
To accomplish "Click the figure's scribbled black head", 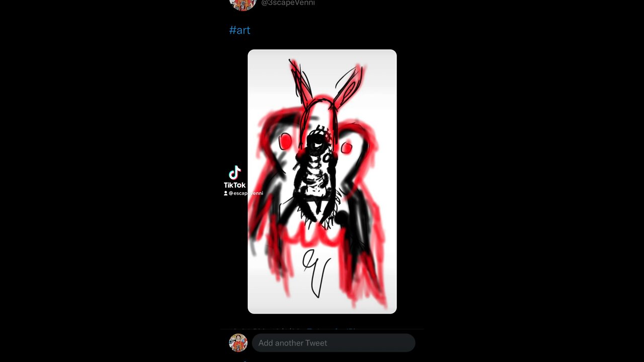I will coord(318,143).
